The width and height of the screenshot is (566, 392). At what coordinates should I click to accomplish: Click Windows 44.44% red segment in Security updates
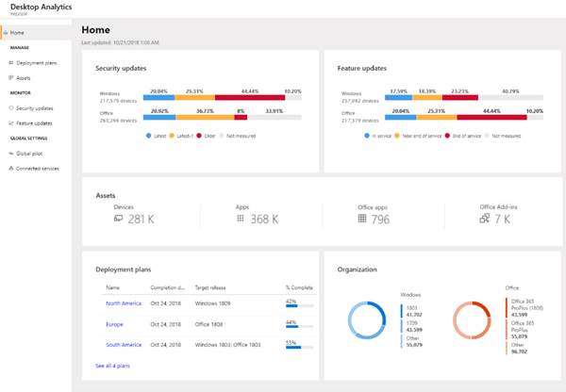[250, 97]
